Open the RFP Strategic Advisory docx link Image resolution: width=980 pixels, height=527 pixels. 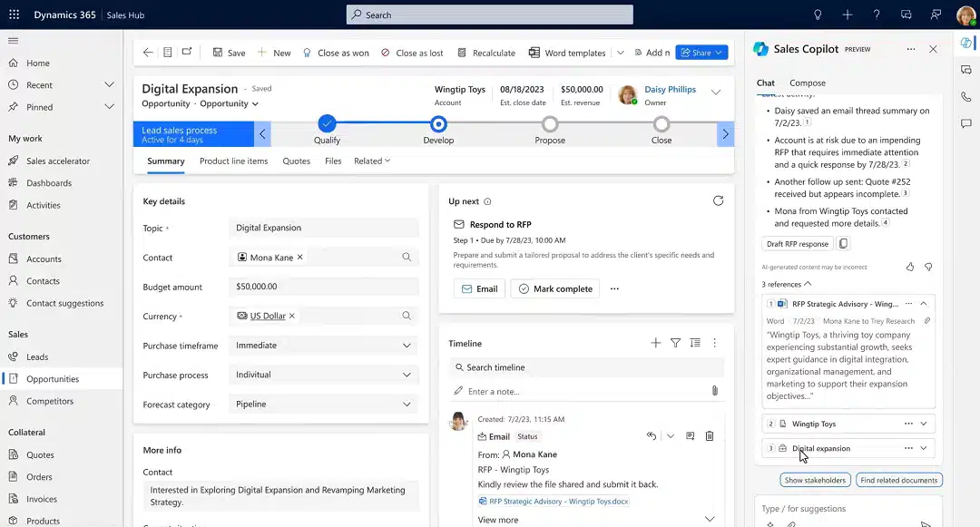point(558,501)
